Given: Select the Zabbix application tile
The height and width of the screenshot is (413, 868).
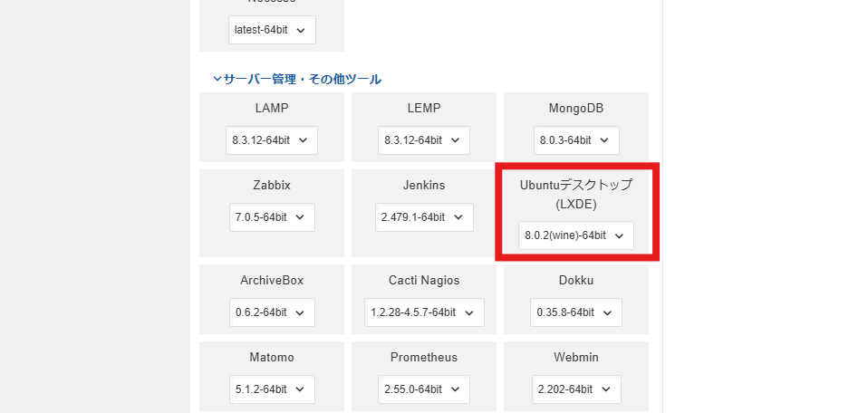Looking at the screenshot, I should (x=272, y=186).
